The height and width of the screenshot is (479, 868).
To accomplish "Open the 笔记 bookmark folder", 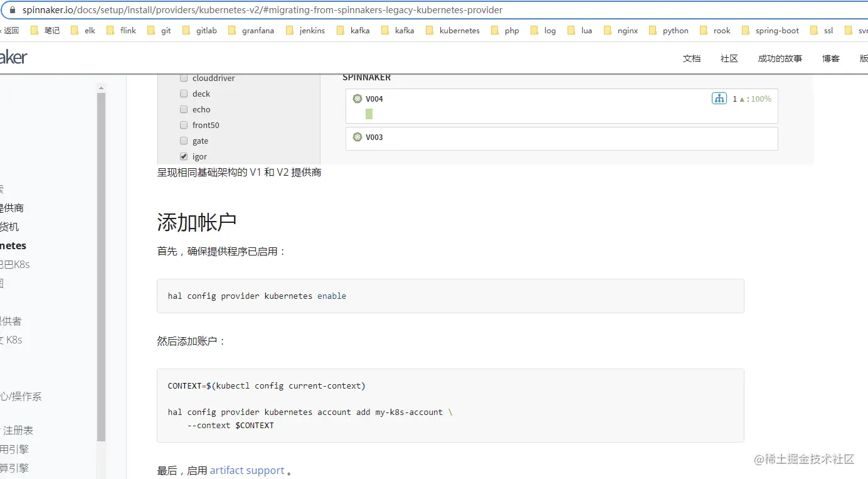I will [x=45, y=30].
